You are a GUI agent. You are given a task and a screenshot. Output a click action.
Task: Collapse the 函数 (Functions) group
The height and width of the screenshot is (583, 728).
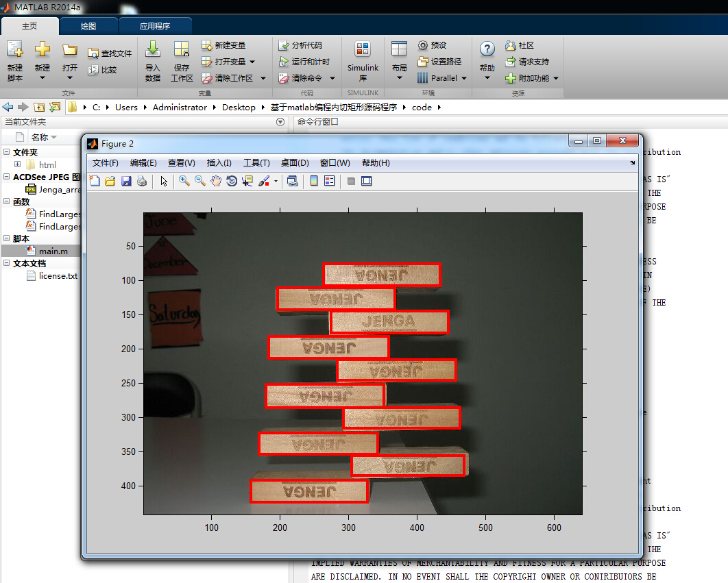click(x=6, y=201)
